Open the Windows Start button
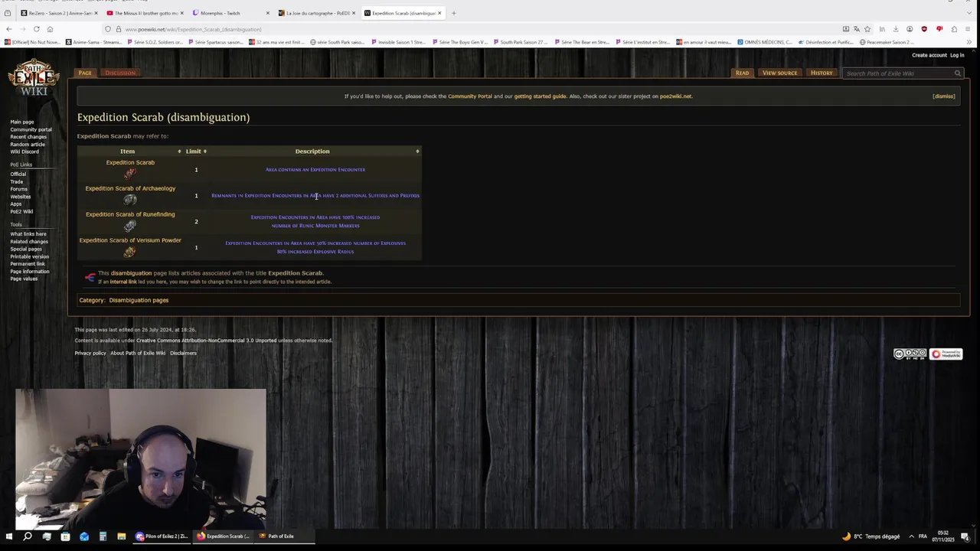Viewport: 980px width, 551px height. pyautogui.click(x=9, y=536)
